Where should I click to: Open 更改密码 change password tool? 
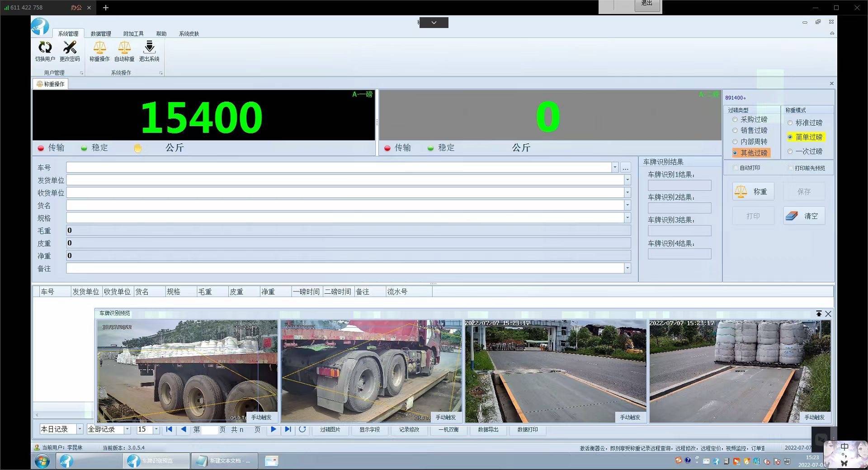(x=70, y=51)
